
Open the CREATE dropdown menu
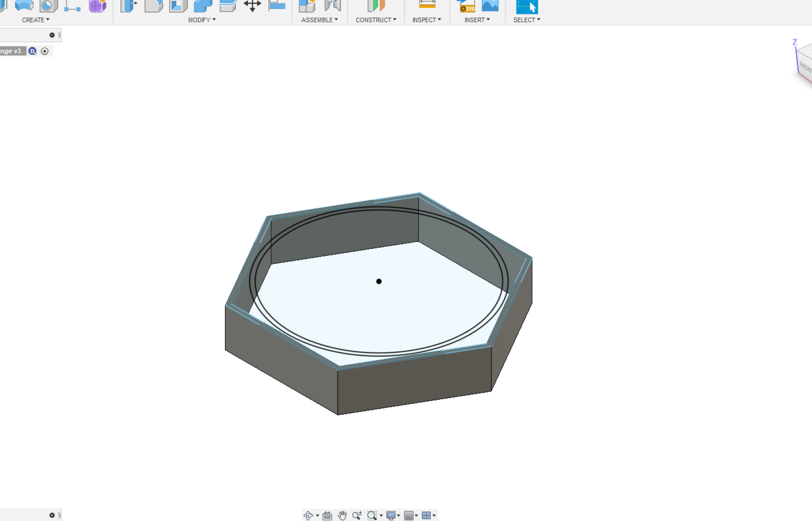pyautogui.click(x=36, y=20)
